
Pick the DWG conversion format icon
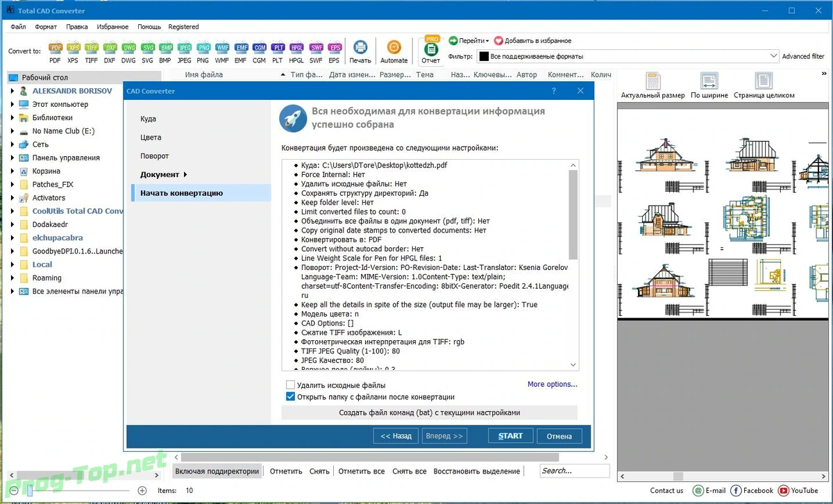click(x=128, y=52)
